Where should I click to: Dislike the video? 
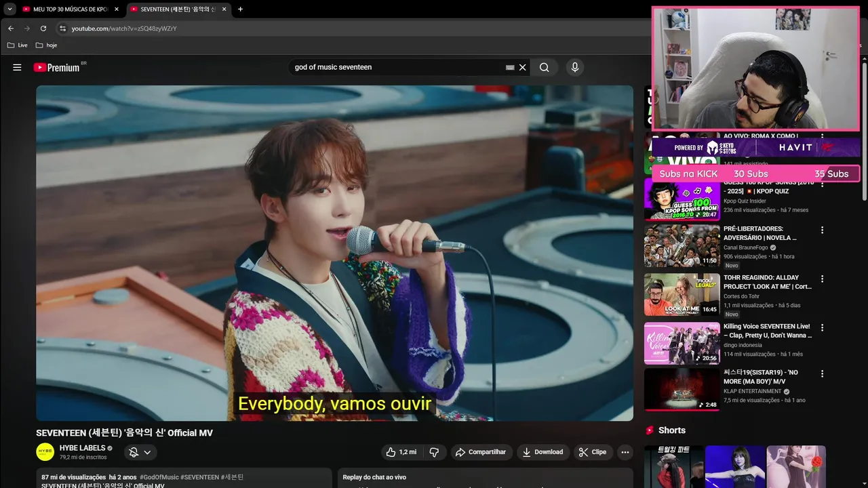tap(434, 452)
